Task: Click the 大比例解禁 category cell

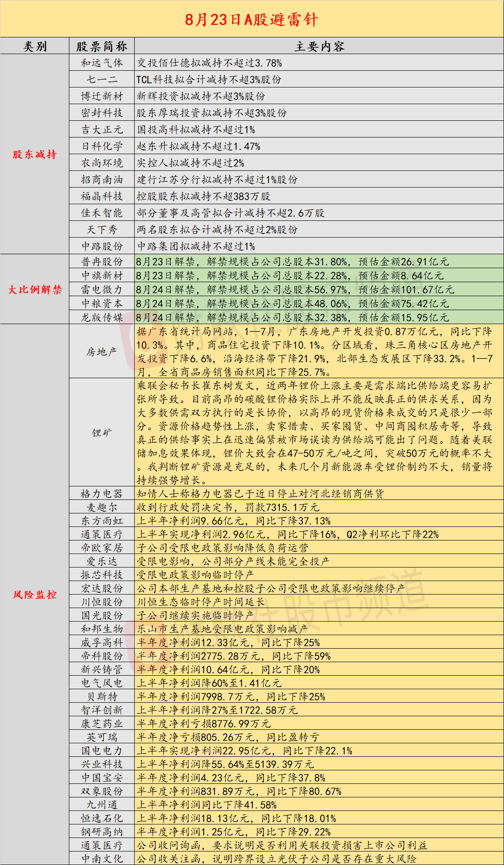Action: (35, 289)
